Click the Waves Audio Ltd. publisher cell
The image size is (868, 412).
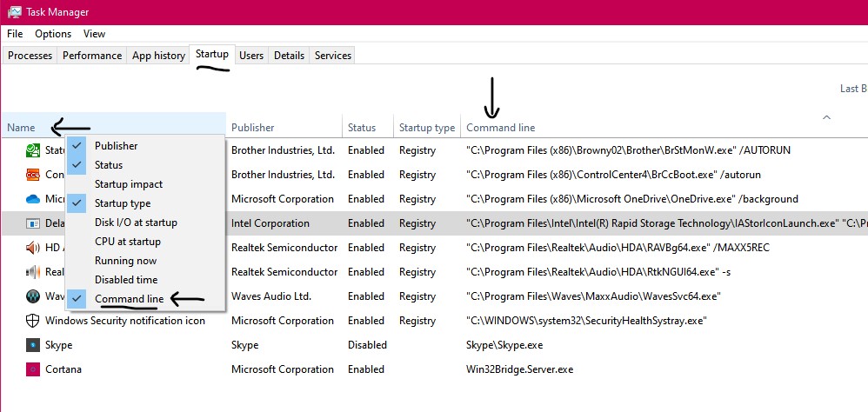pos(271,296)
